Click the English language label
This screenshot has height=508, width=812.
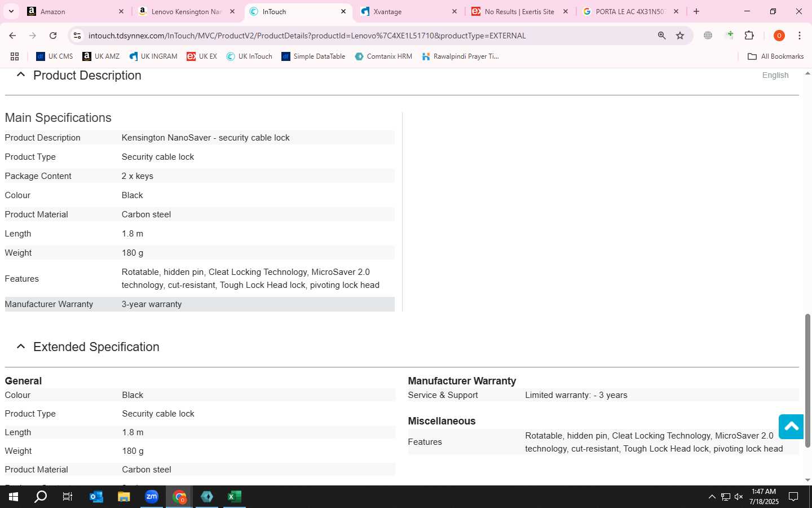775,75
